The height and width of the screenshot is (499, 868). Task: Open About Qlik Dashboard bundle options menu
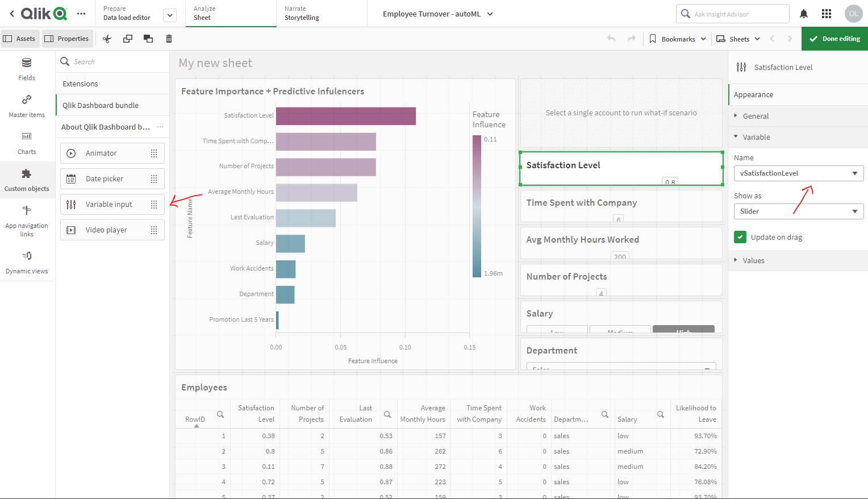click(x=160, y=127)
